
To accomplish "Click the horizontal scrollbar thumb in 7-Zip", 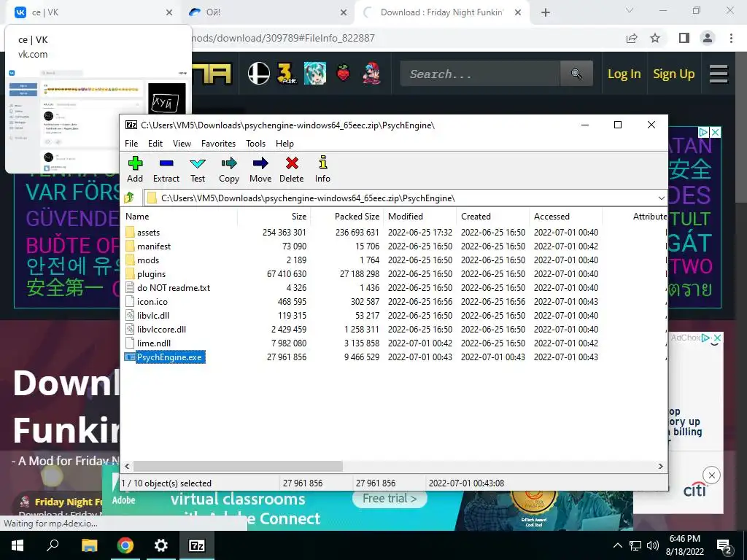I will (x=238, y=466).
